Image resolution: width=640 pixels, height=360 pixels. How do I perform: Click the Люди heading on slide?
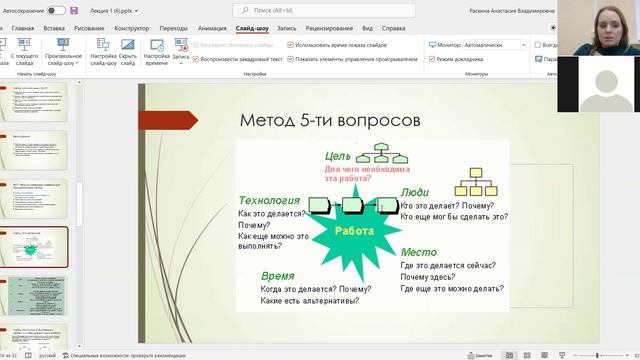[x=415, y=192]
